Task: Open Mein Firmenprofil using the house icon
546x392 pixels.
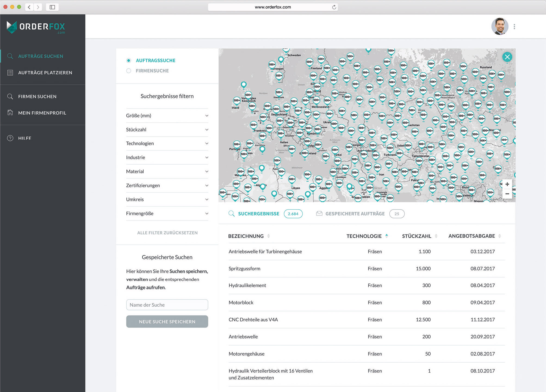Action: (10, 113)
